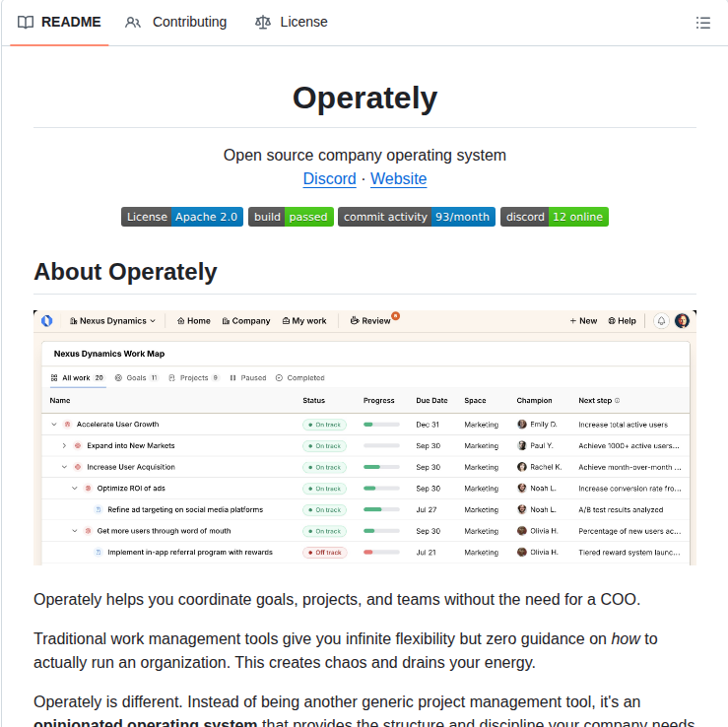Collapse the Accelerate User Growth row
728x727 pixels.
point(54,425)
